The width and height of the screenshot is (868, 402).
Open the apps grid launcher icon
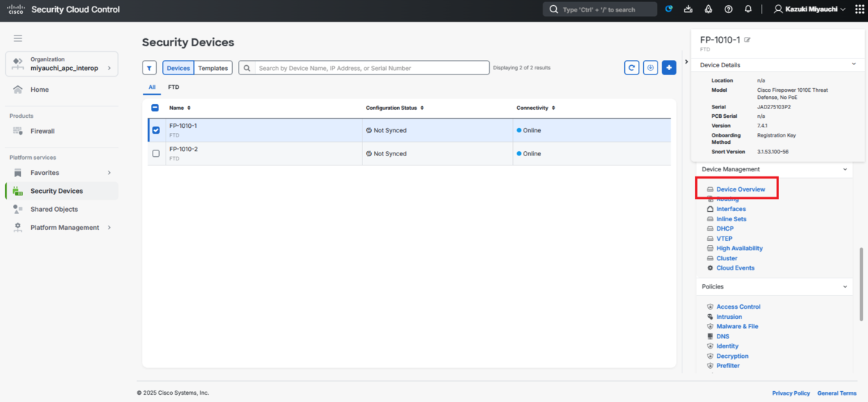(x=859, y=9)
